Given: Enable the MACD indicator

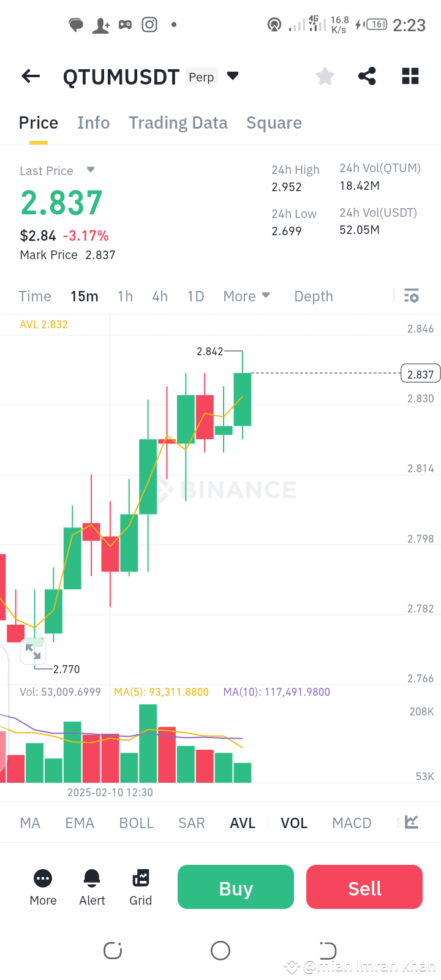Looking at the screenshot, I should 352,823.
